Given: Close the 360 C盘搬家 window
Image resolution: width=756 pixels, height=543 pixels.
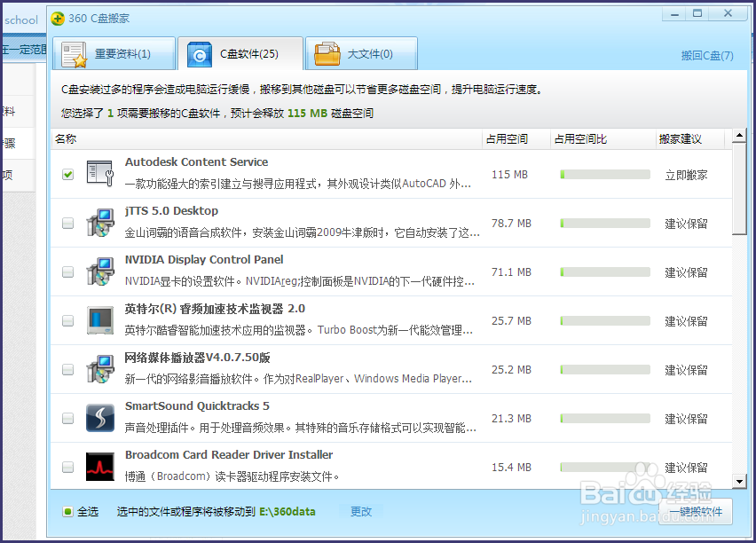Looking at the screenshot, I should [728, 14].
